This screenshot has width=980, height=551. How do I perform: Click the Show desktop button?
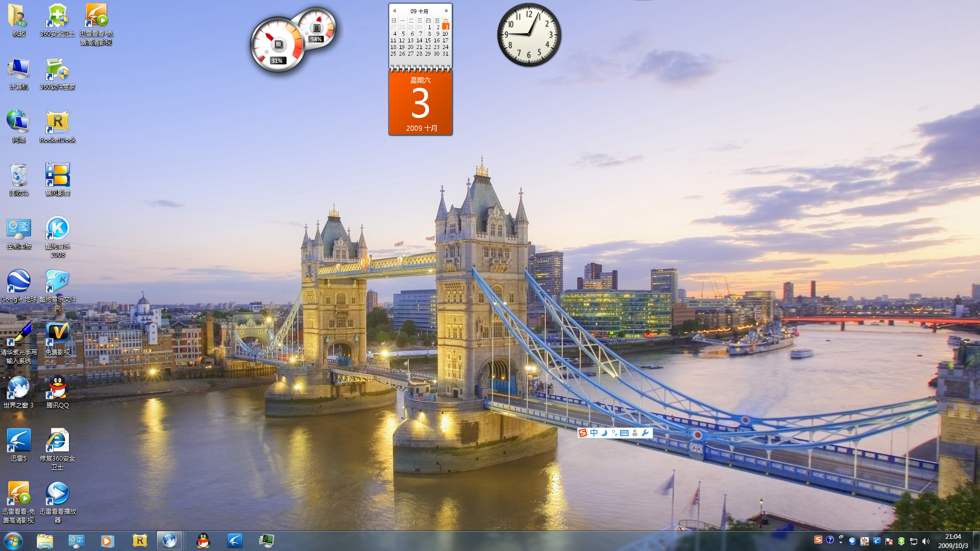(x=976, y=541)
